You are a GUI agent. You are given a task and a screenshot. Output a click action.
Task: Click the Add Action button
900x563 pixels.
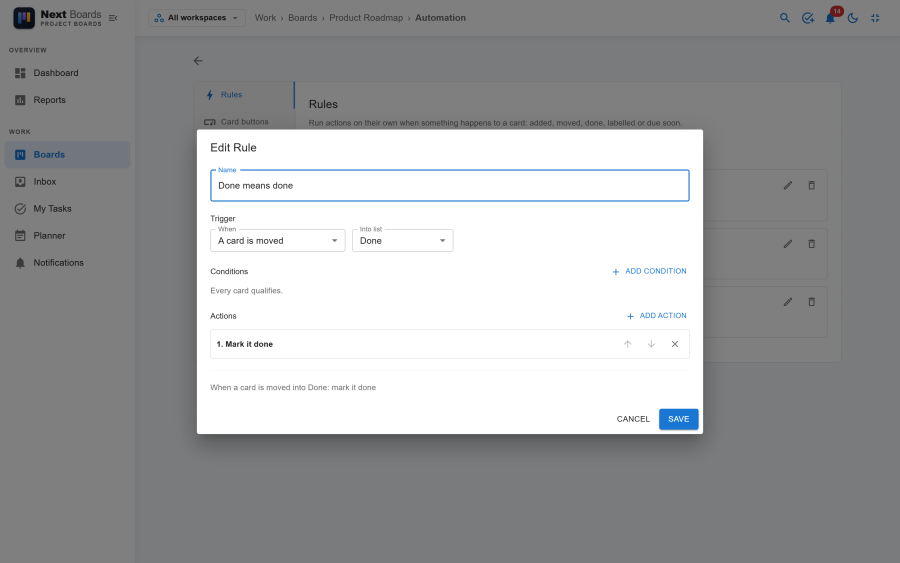657,316
